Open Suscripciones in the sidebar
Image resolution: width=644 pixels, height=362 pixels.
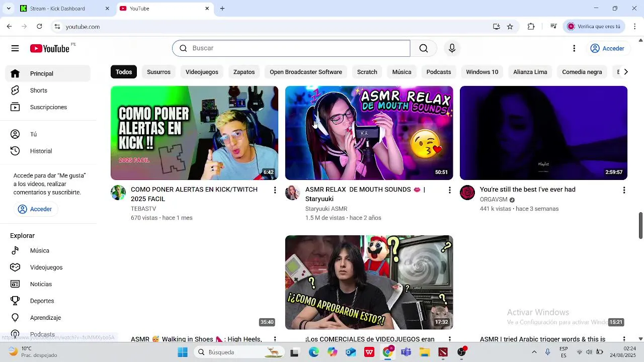pyautogui.click(x=48, y=107)
